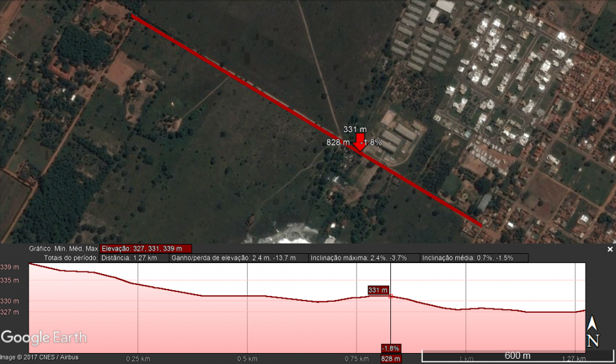The height and width of the screenshot is (364, 616).
Task: Click the 0.5 km axis mark
Action: pyautogui.click(x=247, y=359)
